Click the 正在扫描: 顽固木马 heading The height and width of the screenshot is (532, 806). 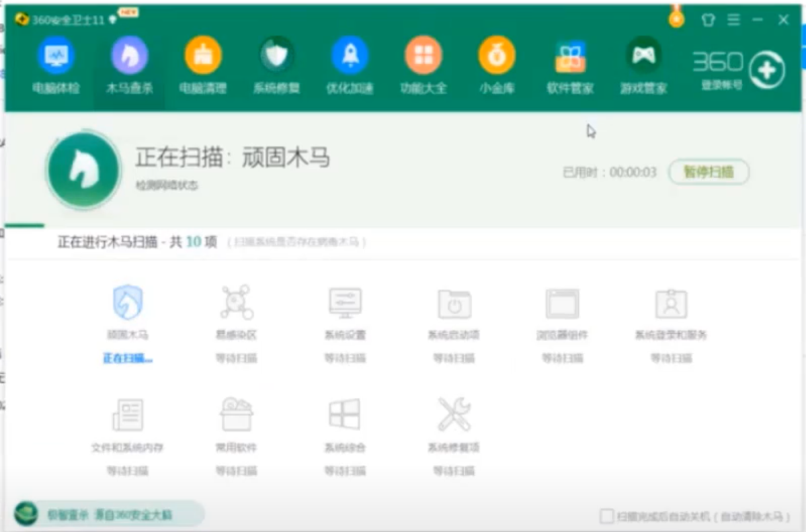pyautogui.click(x=233, y=157)
